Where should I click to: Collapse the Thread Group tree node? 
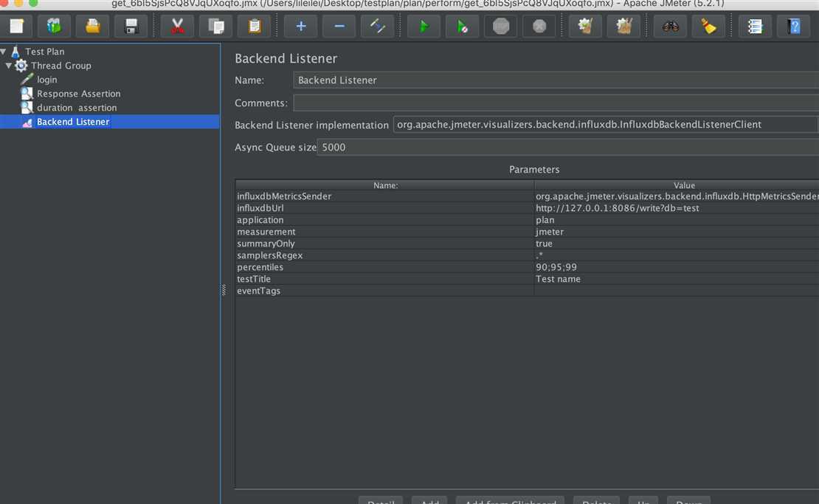[x=9, y=66]
